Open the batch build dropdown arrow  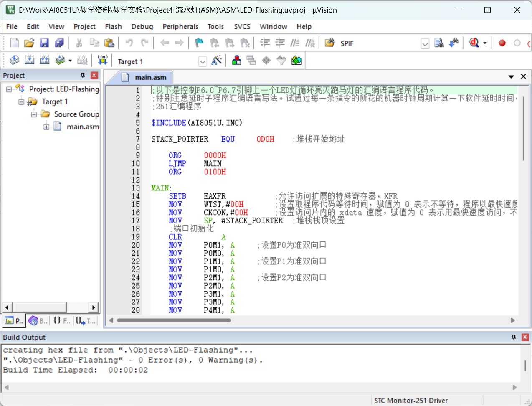[70, 61]
